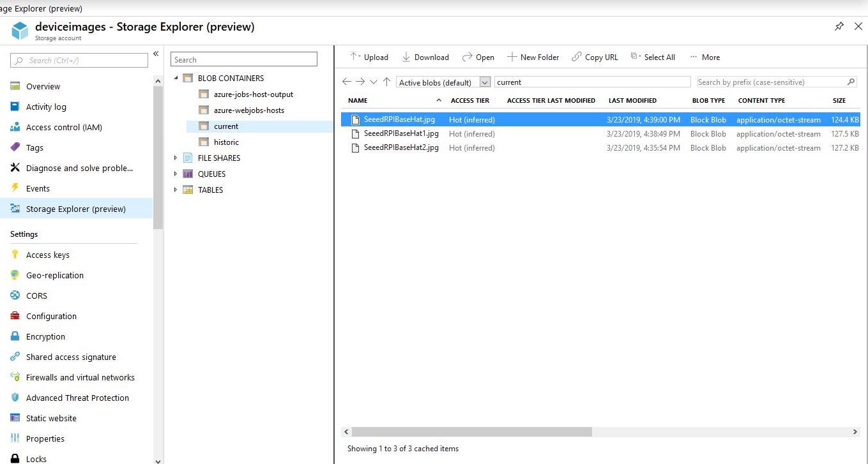
Task: Click the More toolbar button
Action: (704, 57)
